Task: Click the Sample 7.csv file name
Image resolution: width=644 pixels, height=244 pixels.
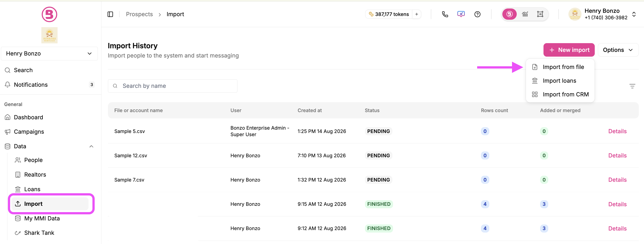Action: (x=129, y=180)
